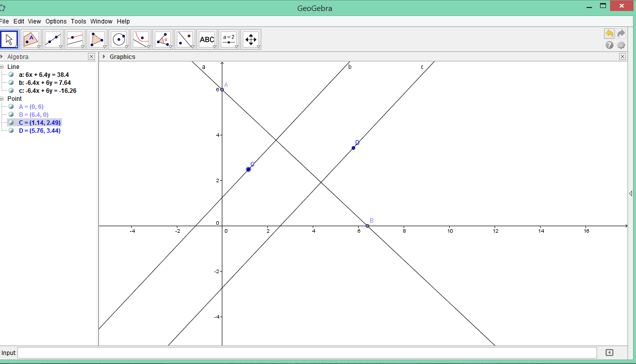Select the Angle measurement tool
The image size is (636, 364).
pyautogui.click(x=163, y=39)
